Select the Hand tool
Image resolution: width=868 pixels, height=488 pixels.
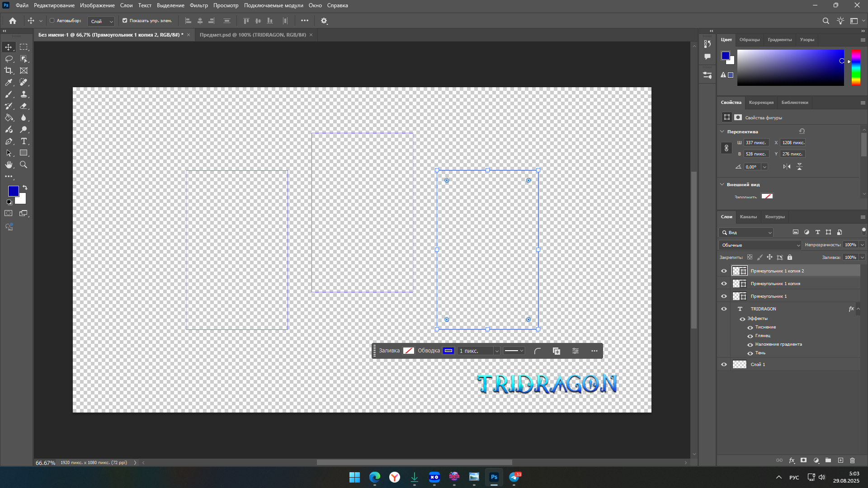pos(9,165)
